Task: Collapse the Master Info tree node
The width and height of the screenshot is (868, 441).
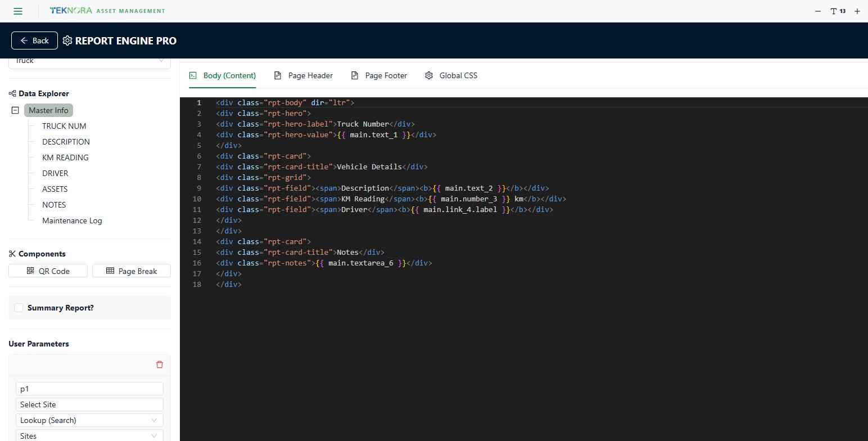Action: [15, 110]
